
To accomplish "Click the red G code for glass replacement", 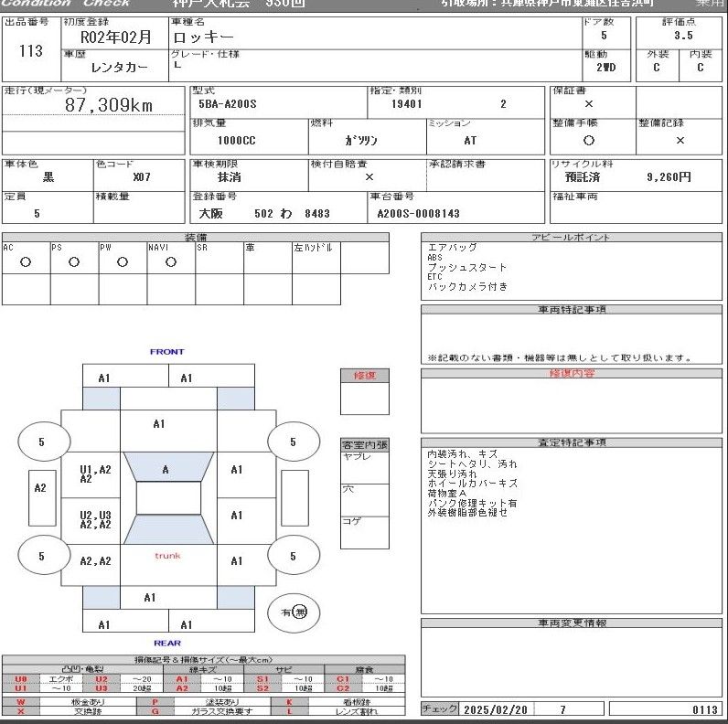I will pos(155,710).
